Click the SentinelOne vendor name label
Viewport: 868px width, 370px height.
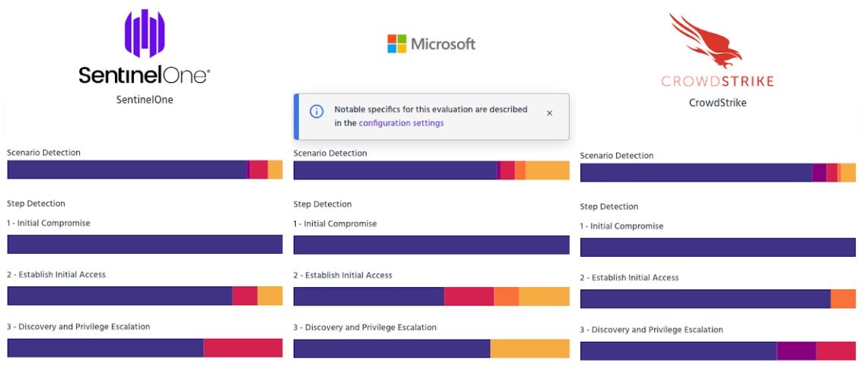[145, 100]
